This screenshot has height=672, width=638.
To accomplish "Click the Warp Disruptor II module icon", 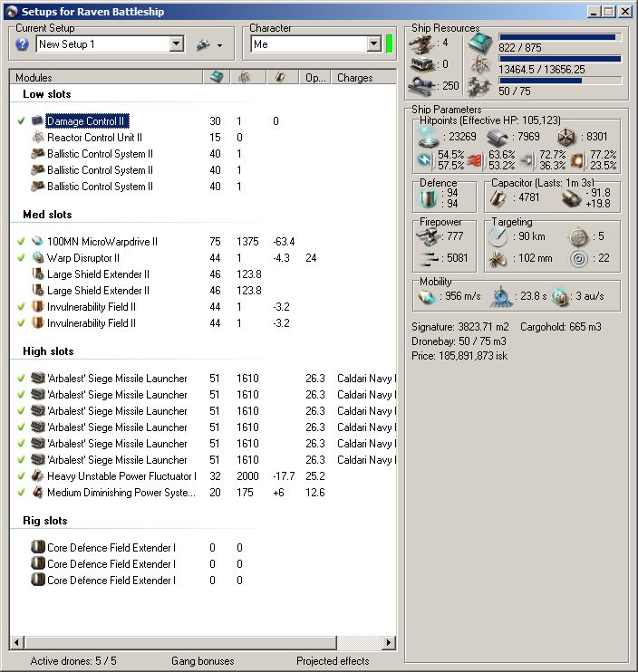I will click(x=38, y=257).
